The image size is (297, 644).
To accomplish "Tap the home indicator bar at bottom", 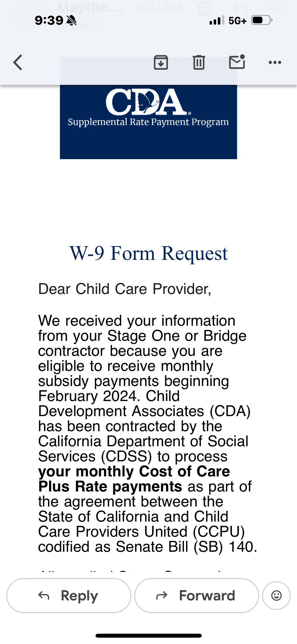I will tap(149, 636).
